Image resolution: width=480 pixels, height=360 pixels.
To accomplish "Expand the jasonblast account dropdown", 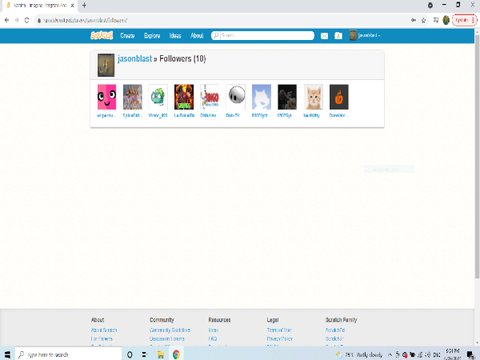I will pyautogui.click(x=365, y=35).
